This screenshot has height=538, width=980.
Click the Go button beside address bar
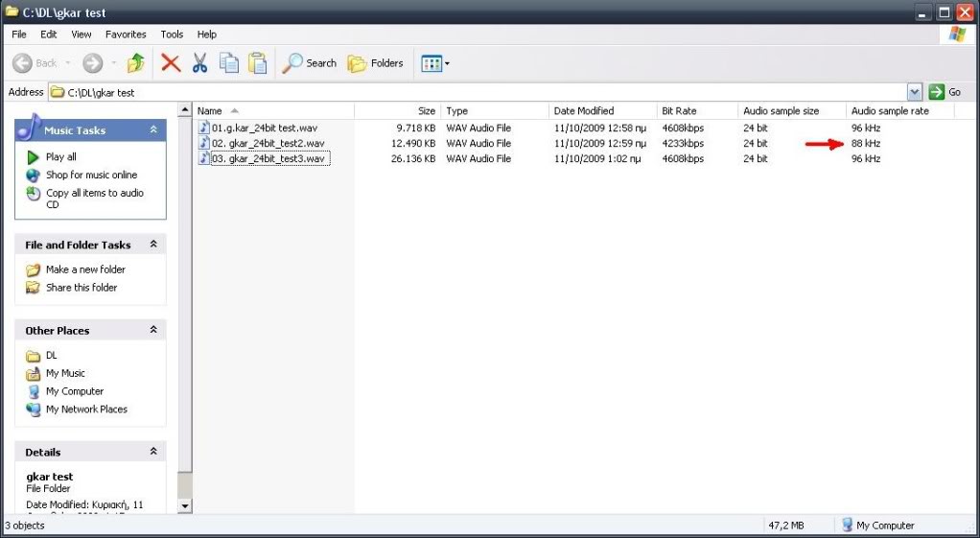(945, 92)
